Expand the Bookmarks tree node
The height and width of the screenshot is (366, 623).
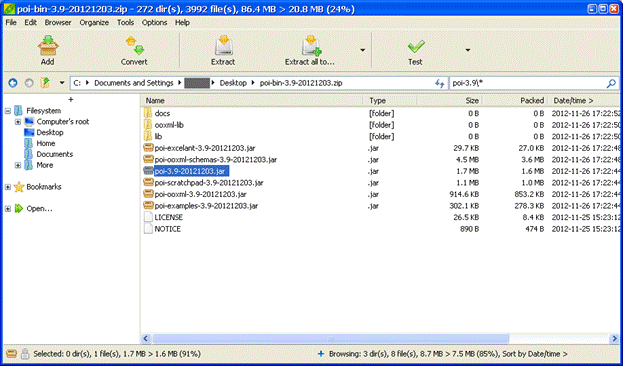click(8, 187)
